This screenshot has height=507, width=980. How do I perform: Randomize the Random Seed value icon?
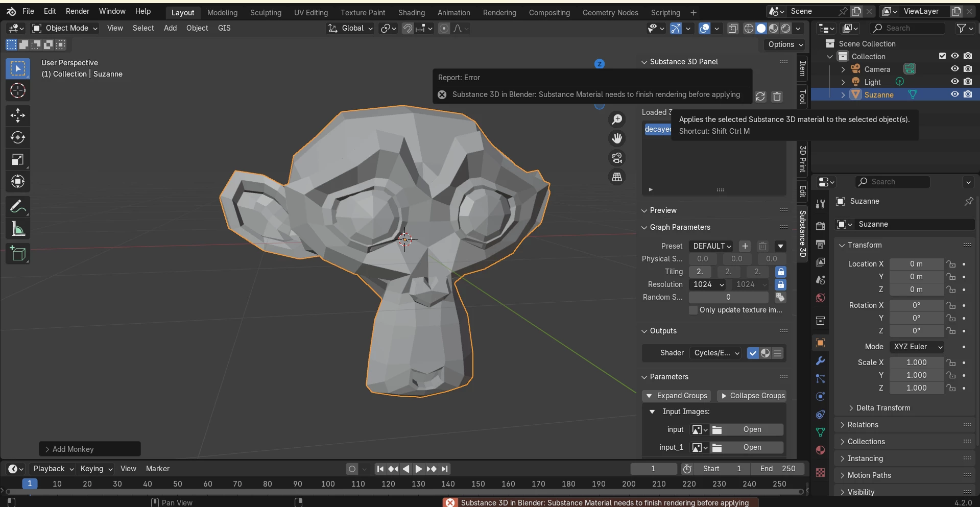(780, 297)
